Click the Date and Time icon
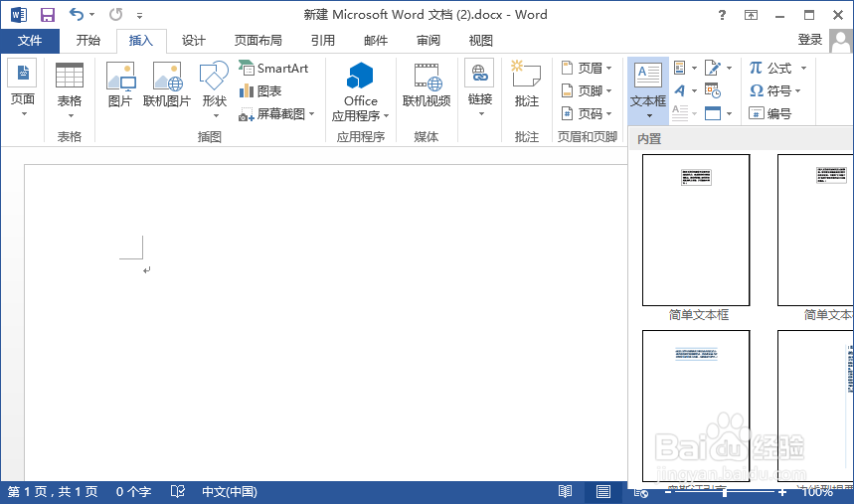The image size is (854, 504). click(713, 90)
